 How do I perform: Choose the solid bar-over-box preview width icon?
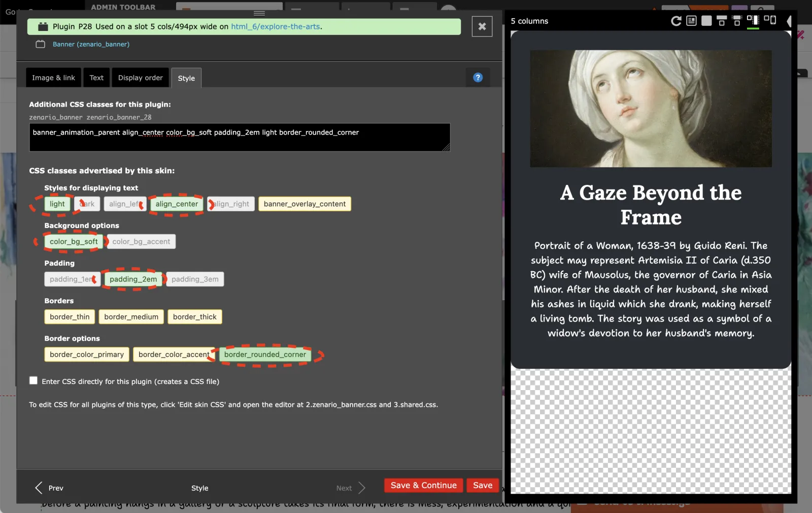pos(722,21)
